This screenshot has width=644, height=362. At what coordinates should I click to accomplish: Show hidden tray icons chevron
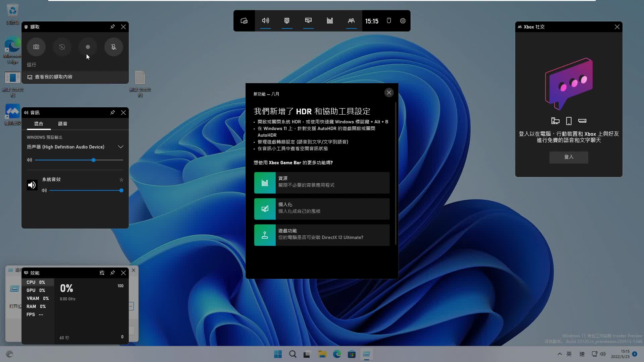[x=559, y=354]
